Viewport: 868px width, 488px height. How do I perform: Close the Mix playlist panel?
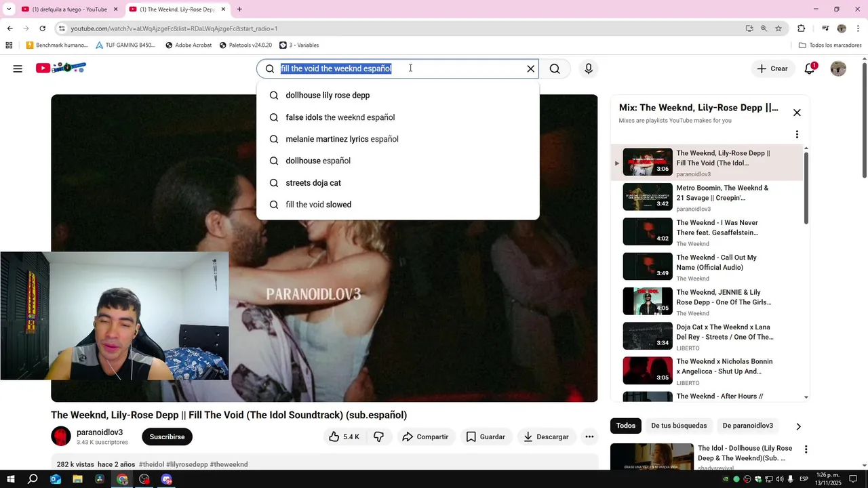point(797,113)
